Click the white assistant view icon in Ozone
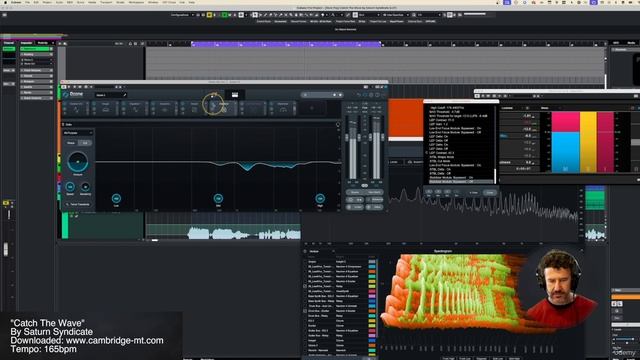Viewport: 640px width, 360px height. (x=235, y=95)
